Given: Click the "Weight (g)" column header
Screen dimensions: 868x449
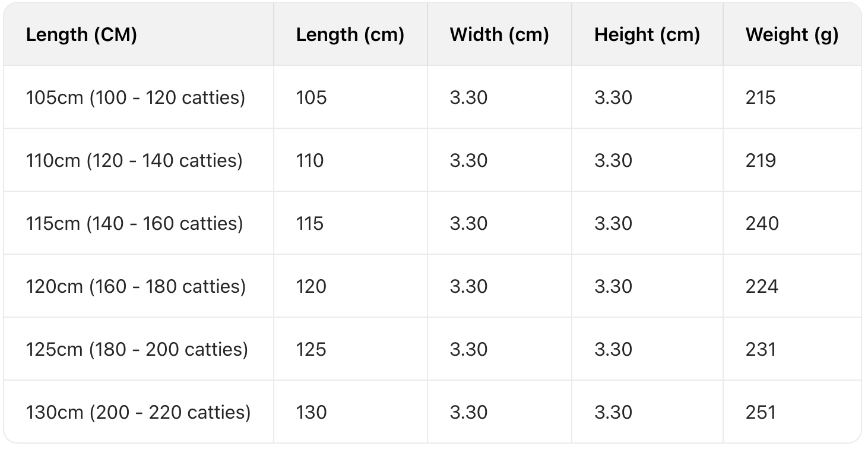Looking at the screenshot, I should [x=791, y=35].
